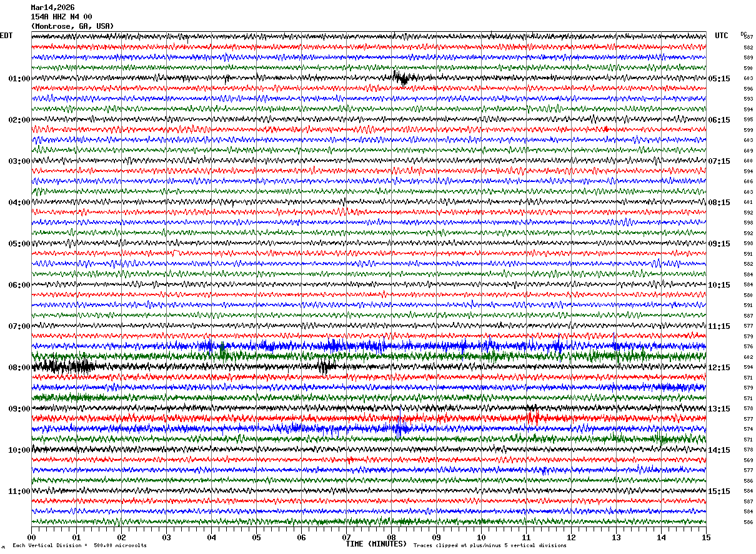756x554 pixels.
Task: Click the 'Each Vertical Division = 500.00 microvolts' note
Action: coord(79,545)
